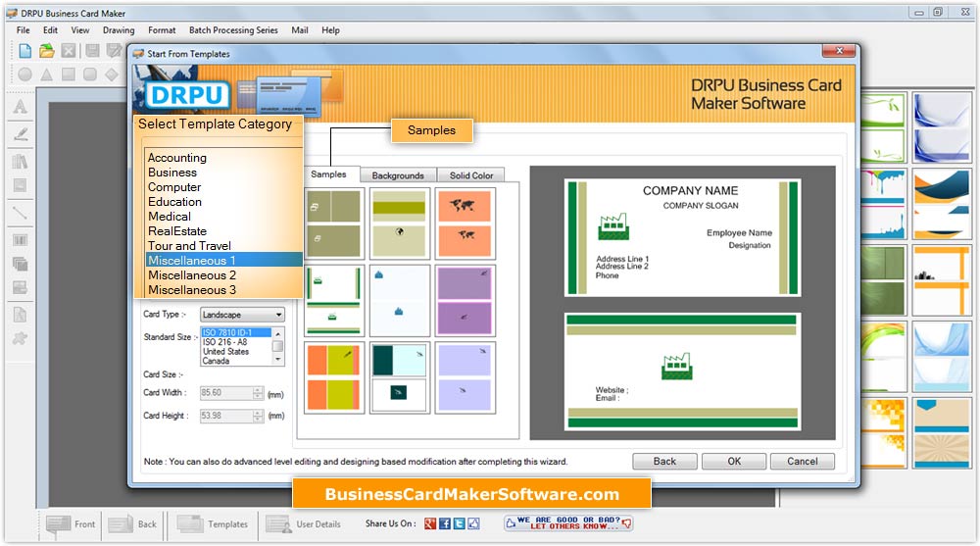The height and width of the screenshot is (546, 980).
Task: Select Tour and Travel category
Action: tap(189, 246)
